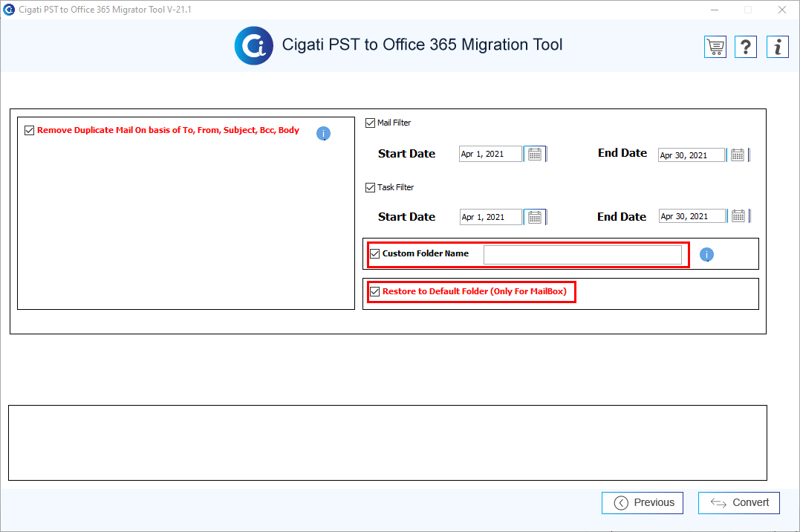Click the Restore to Default Folder label text
The image size is (800, 532).
pyautogui.click(x=475, y=291)
